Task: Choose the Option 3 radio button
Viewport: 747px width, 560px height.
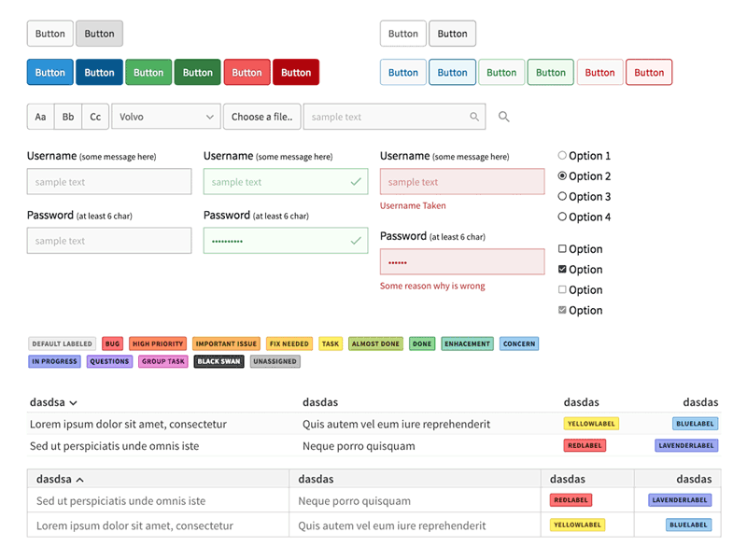Action: pos(562,196)
